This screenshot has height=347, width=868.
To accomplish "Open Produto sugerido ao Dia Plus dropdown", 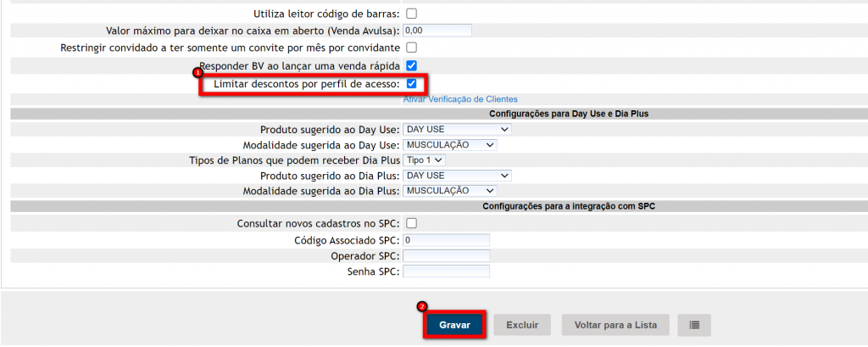I will click(457, 175).
